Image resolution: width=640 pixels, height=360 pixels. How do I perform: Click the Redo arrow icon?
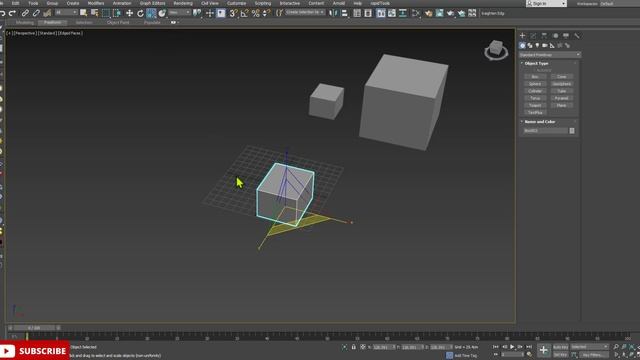tap(12, 13)
